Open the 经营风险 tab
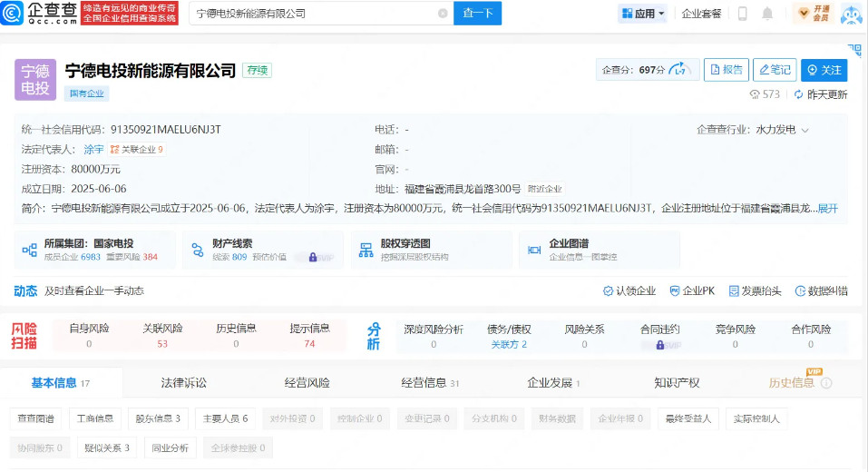868x472 pixels. pyautogui.click(x=307, y=383)
